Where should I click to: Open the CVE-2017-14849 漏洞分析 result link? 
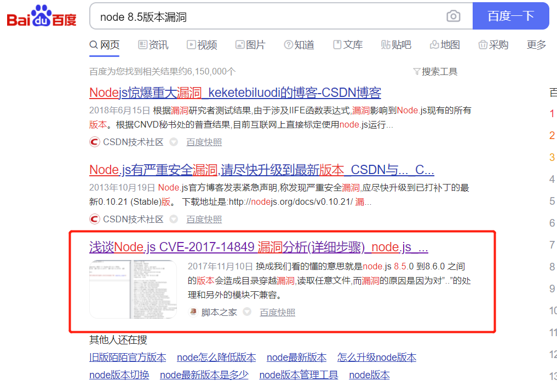click(x=259, y=247)
